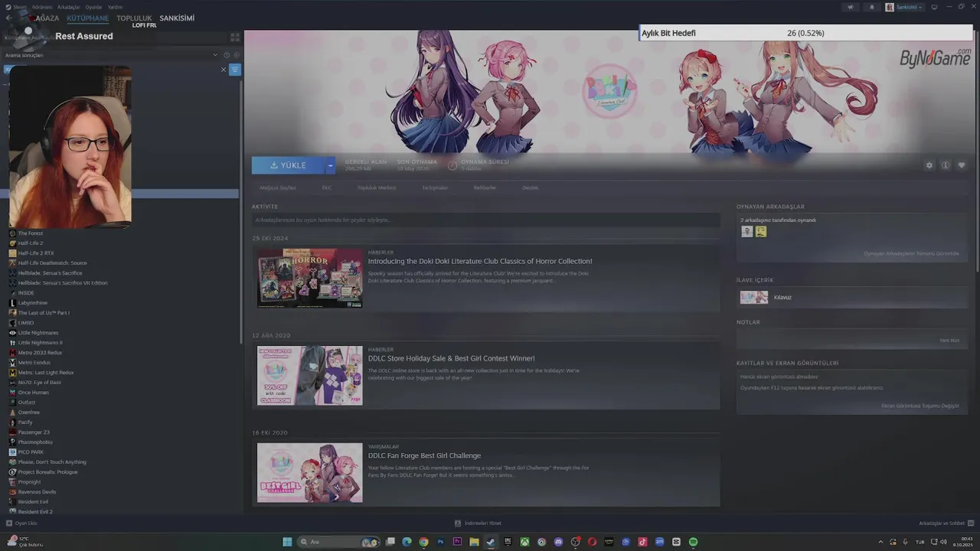Open the Tartışmalar tab

point(435,187)
